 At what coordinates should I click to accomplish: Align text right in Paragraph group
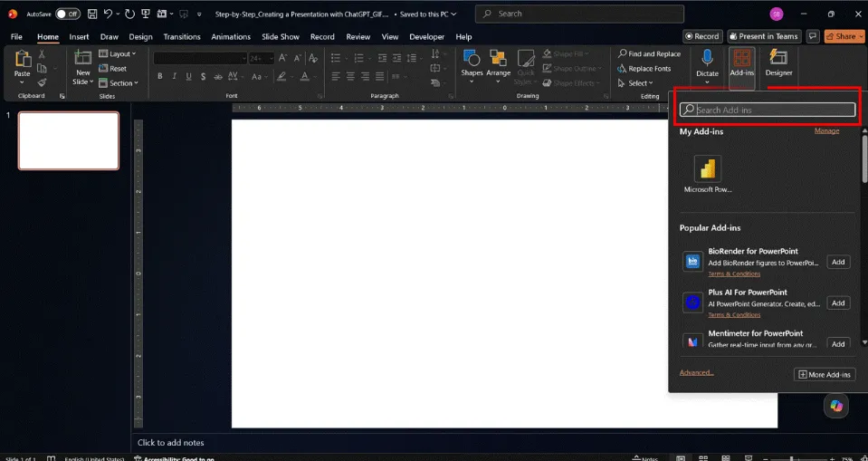pyautogui.click(x=365, y=76)
